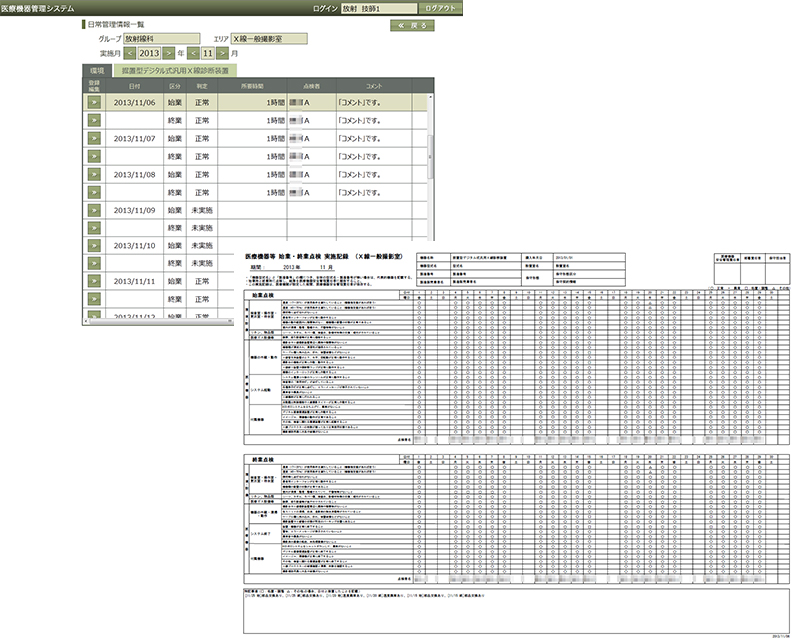Viewport: 800px width, 639px height.
Task: Click the table vertical scrollbar thumb
Action: point(430,157)
